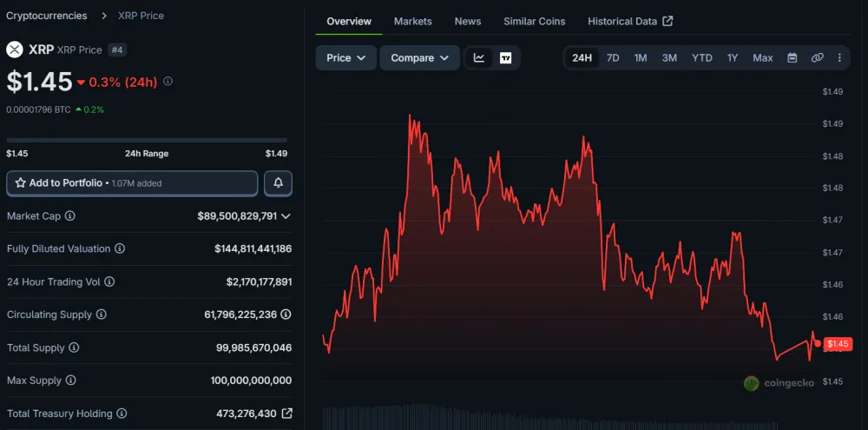Open the Compare dropdown
The width and height of the screenshot is (868, 430).
[x=419, y=57]
